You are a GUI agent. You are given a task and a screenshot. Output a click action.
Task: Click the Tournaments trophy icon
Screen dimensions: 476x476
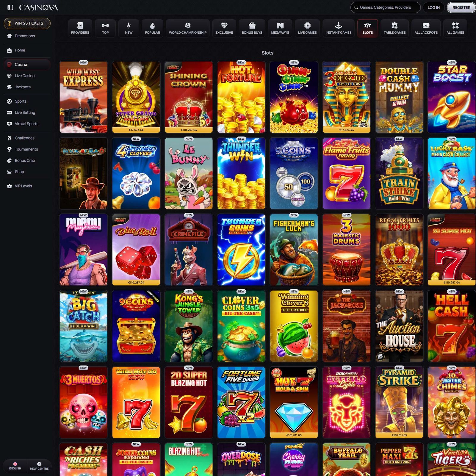pos(9,149)
